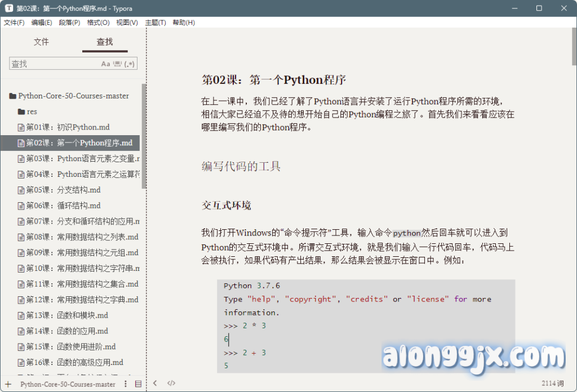Toggle source code mode icon

(x=171, y=384)
